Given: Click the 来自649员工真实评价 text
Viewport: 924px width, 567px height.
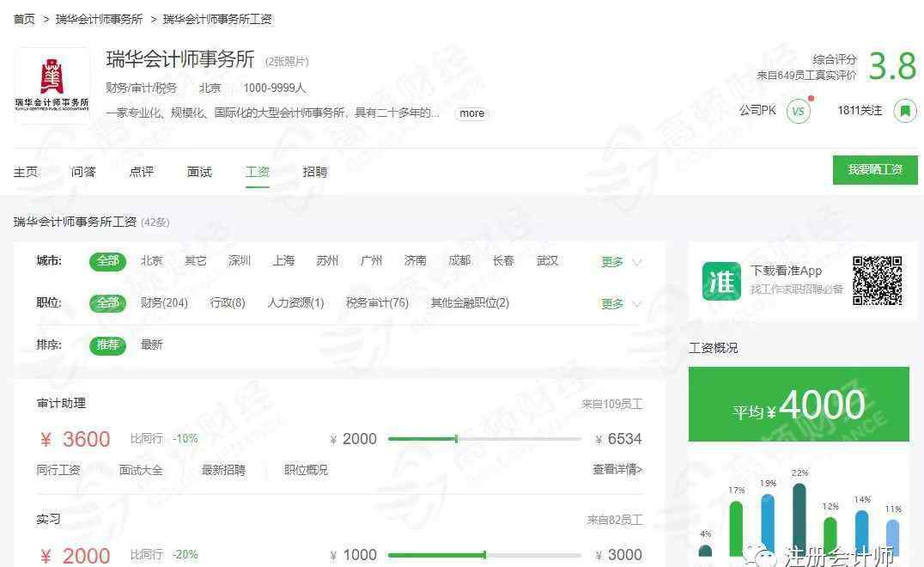Looking at the screenshot, I should click(x=806, y=76).
